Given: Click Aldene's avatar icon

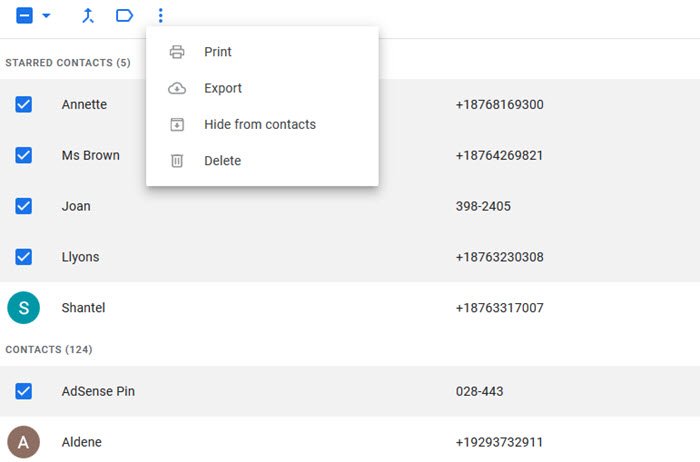Looking at the screenshot, I should 23,442.
